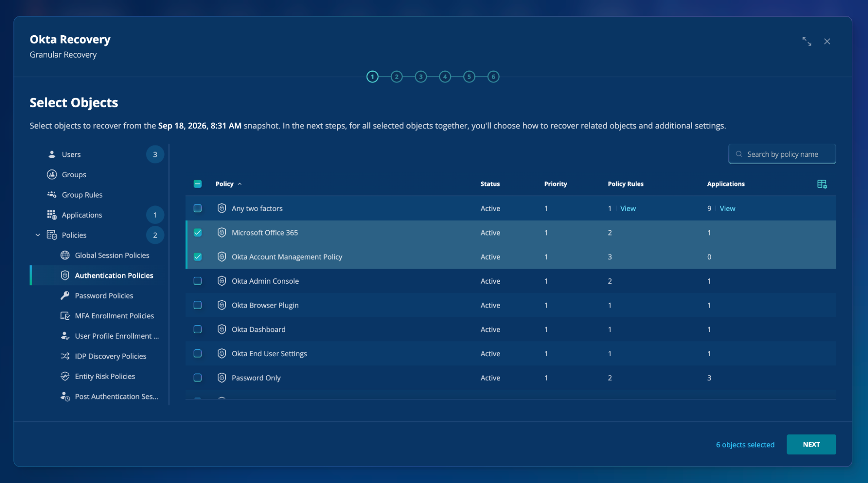Image resolution: width=868 pixels, height=483 pixels.
Task: Click NEXT to continue recovery
Action: tap(811, 444)
